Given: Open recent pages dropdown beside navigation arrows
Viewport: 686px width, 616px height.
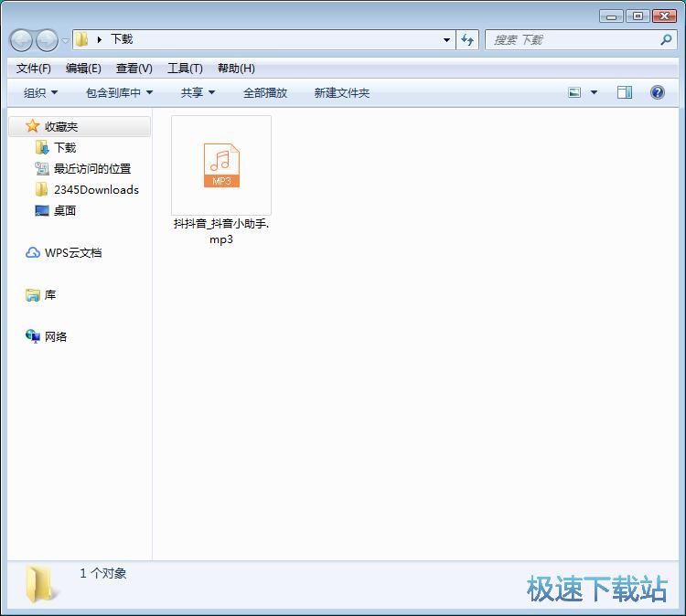Looking at the screenshot, I should (65, 40).
